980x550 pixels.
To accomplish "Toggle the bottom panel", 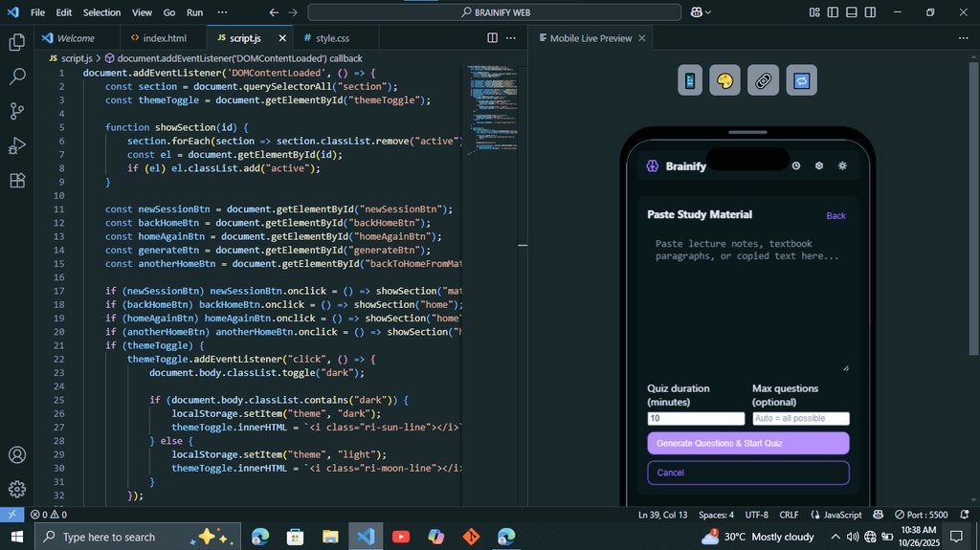I will (851, 11).
